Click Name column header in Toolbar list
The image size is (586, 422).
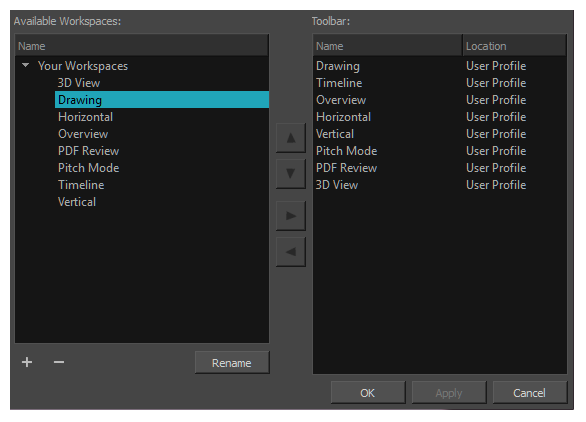(x=388, y=46)
